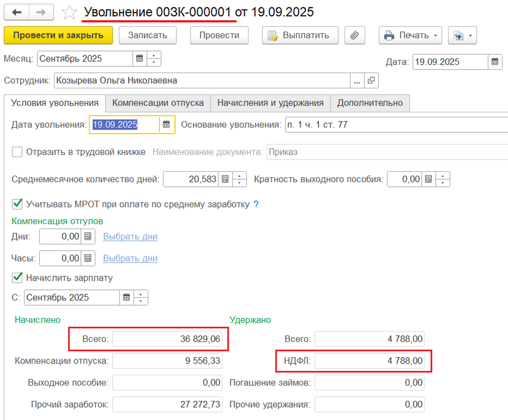The image size is (508, 420).
Task: Open calculator for Среднемесячное количество дней
Action: pyautogui.click(x=225, y=179)
